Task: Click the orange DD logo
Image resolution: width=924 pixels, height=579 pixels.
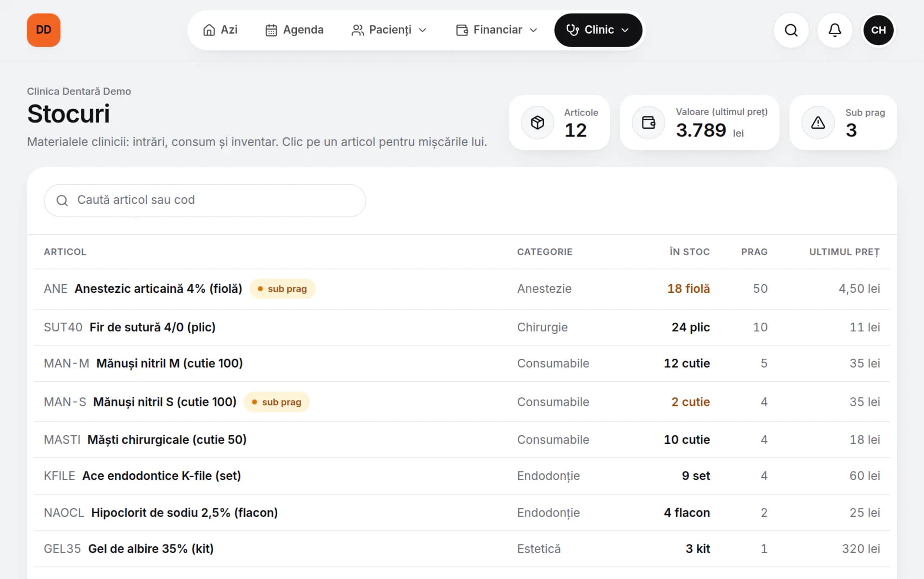Action: 43,30
